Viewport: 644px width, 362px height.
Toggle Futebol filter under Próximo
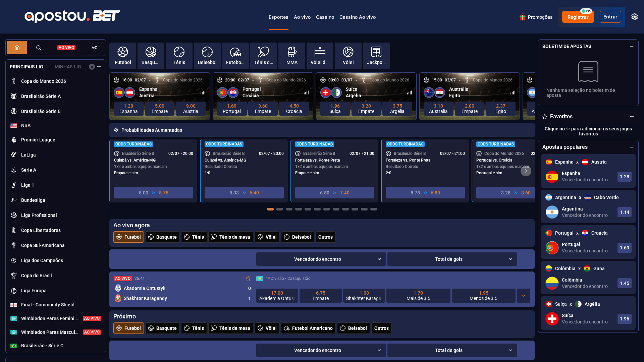pos(128,328)
